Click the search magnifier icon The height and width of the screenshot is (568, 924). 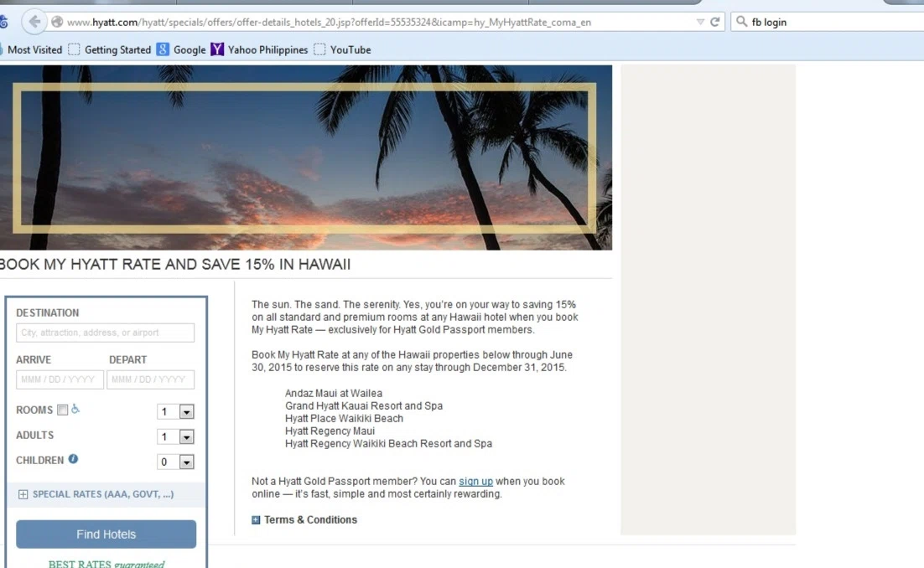741,22
